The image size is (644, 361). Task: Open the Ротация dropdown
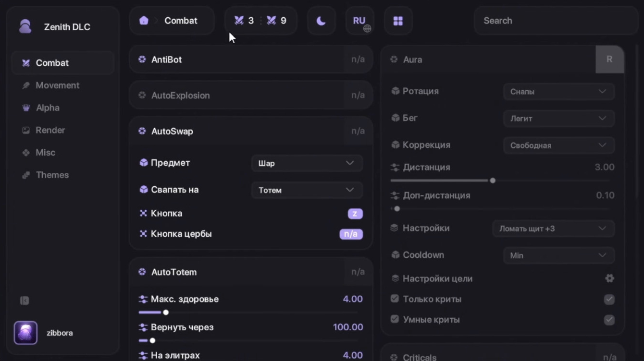[x=558, y=92]
